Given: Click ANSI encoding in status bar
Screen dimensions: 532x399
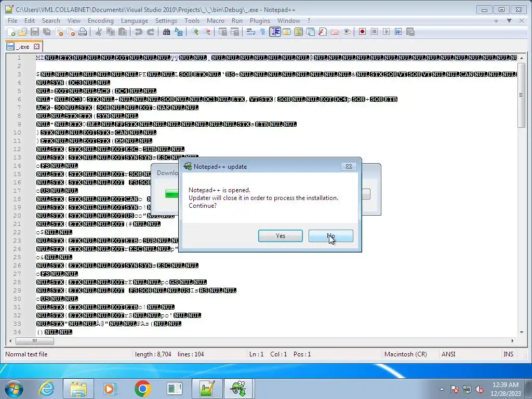Looking at the screenshot, I should 448,354.
